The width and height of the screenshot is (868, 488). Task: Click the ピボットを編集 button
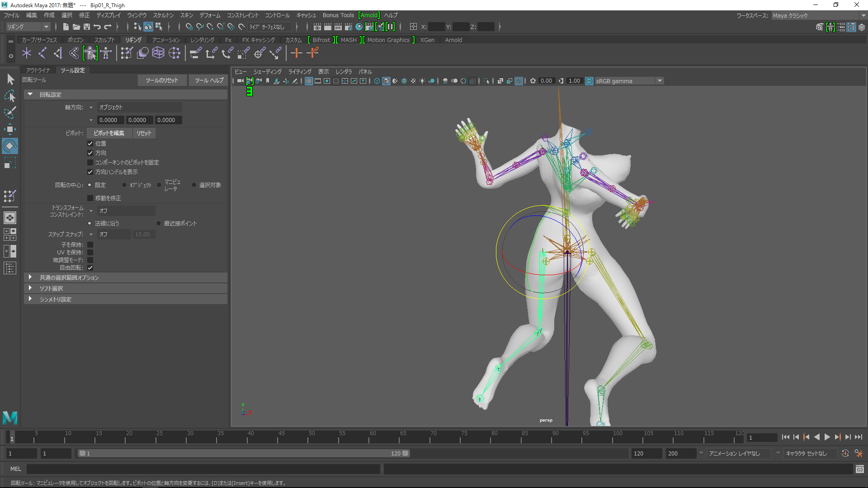point(109,133)
